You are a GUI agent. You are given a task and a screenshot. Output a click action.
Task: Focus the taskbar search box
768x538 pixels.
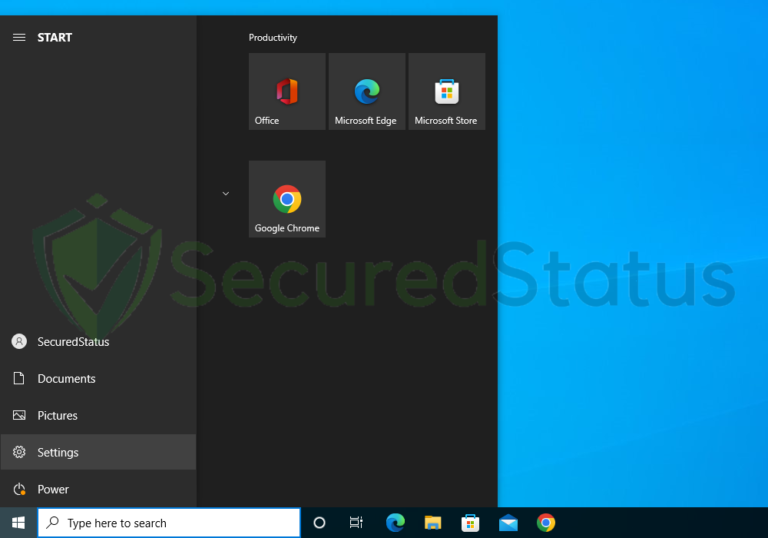tap(169, 523)
